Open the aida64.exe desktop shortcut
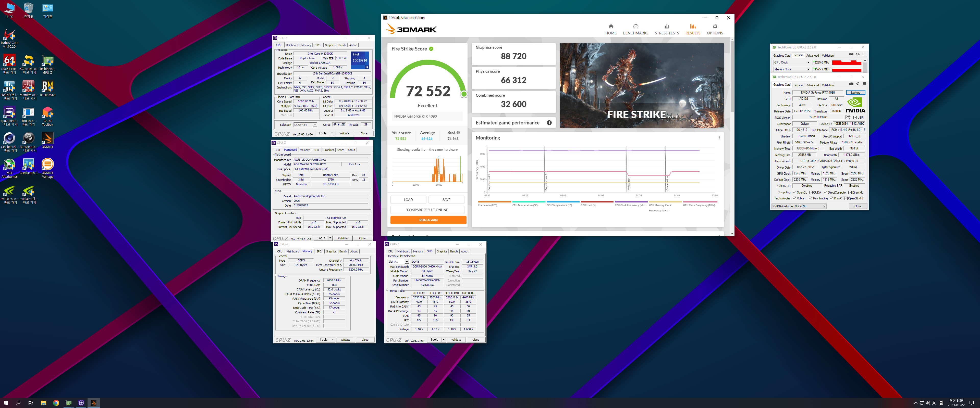 9,64
